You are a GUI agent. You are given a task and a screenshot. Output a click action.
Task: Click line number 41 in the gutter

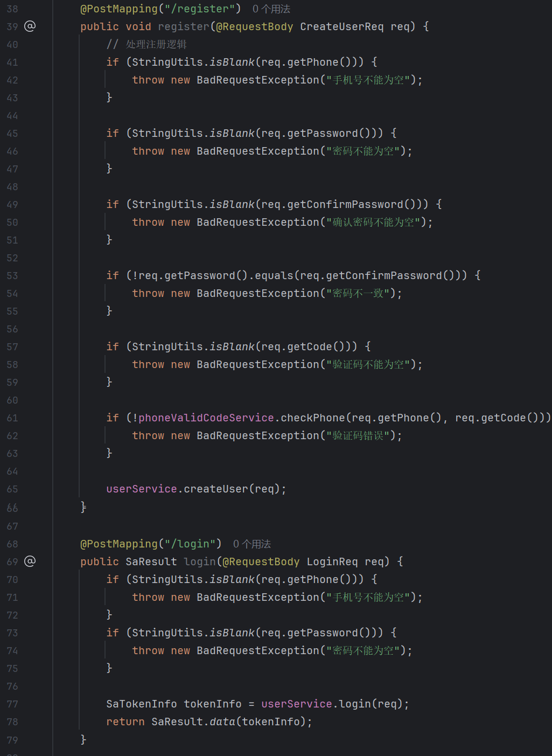click(x=12, y=63)
